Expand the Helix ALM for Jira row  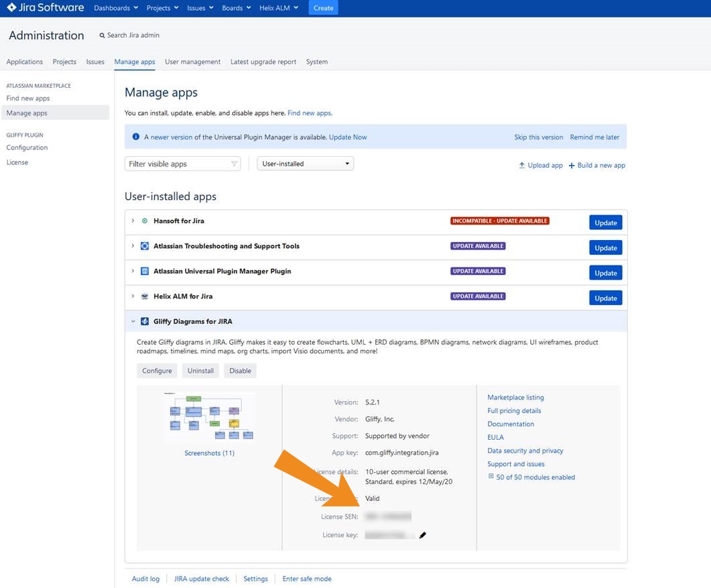point(133,296)
